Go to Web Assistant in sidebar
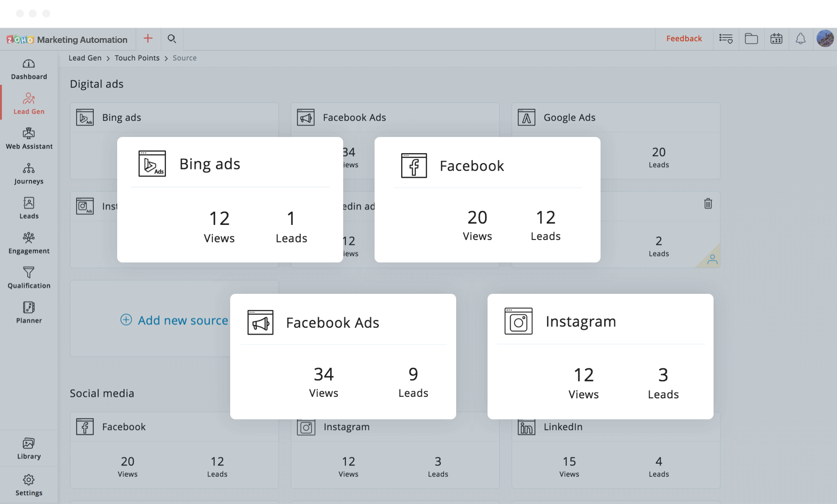837x504 pixels. coord(29,139)
